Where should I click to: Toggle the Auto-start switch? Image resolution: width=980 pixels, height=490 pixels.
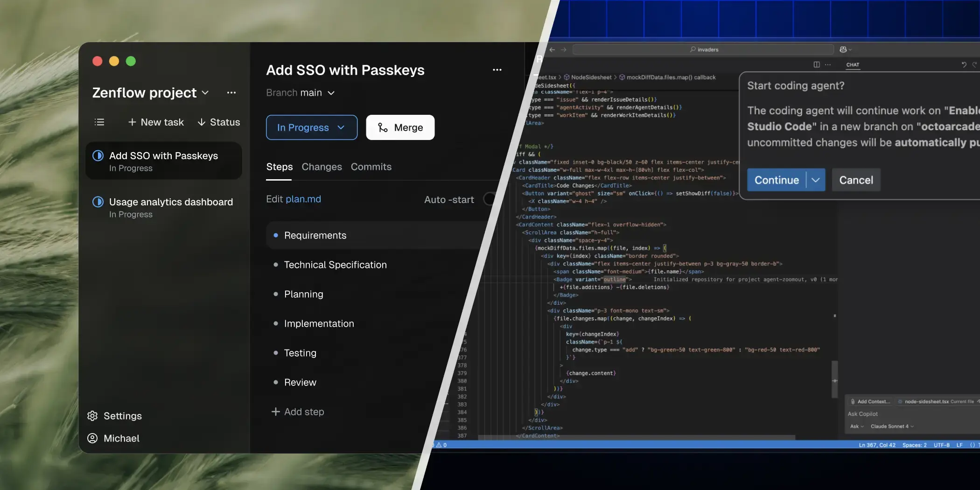tap(490, 199)
